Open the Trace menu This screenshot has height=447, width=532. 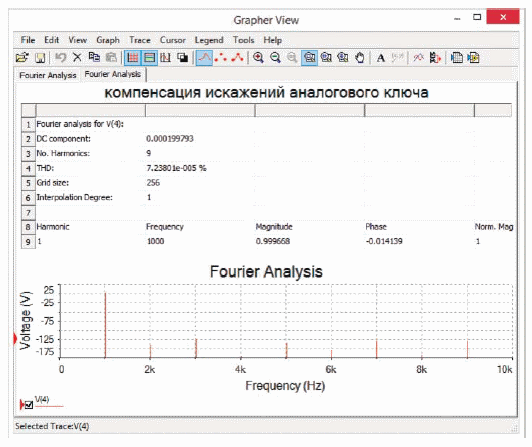[x=140, y=40]
